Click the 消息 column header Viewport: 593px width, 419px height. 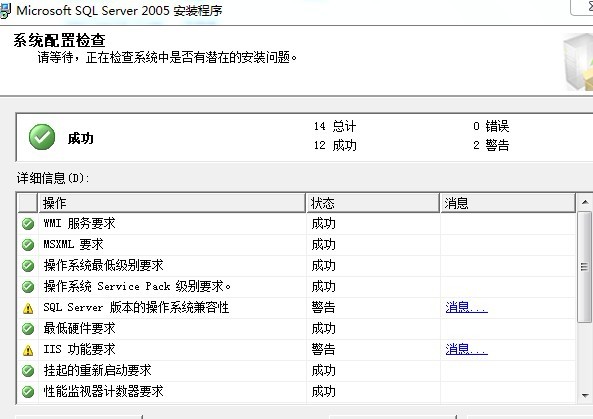[x=508, y=203]
